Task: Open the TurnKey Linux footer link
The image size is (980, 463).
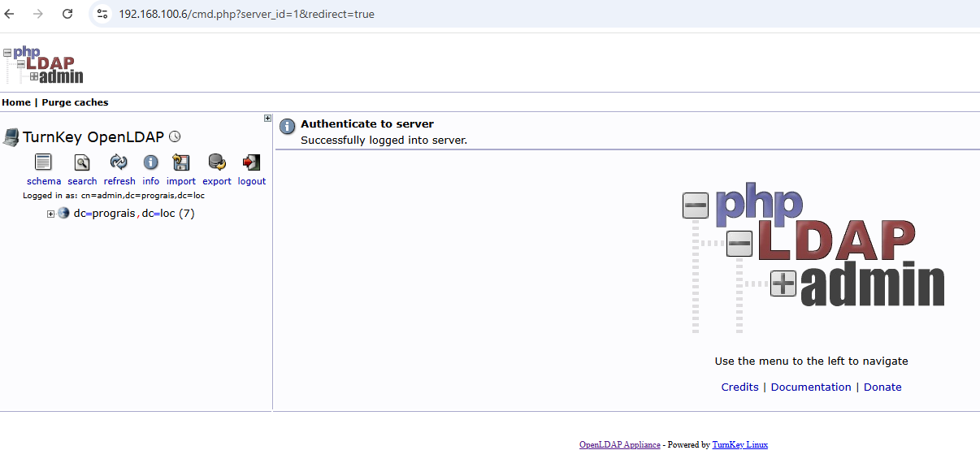Action: click(x=740, y=444)
